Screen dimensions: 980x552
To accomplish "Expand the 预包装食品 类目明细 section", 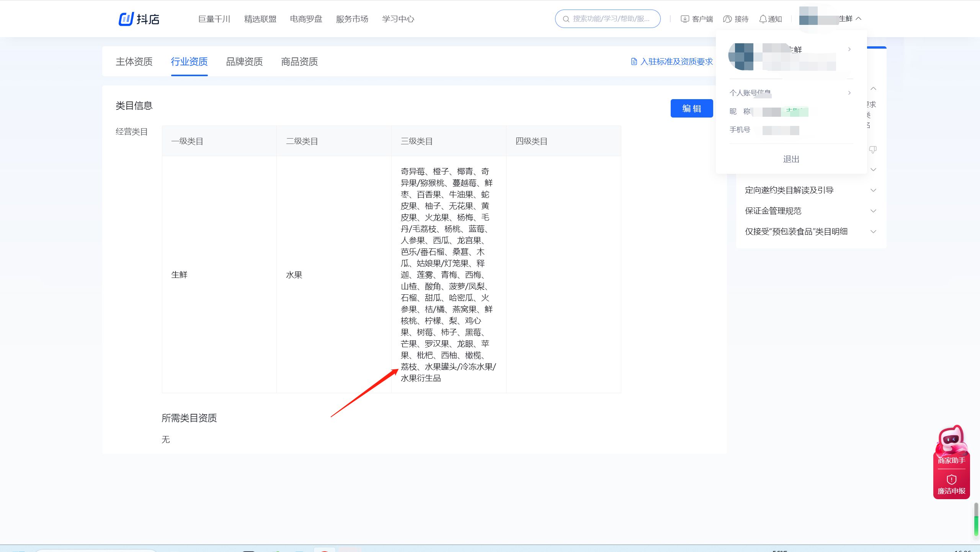I will click(x=873, y=232).
